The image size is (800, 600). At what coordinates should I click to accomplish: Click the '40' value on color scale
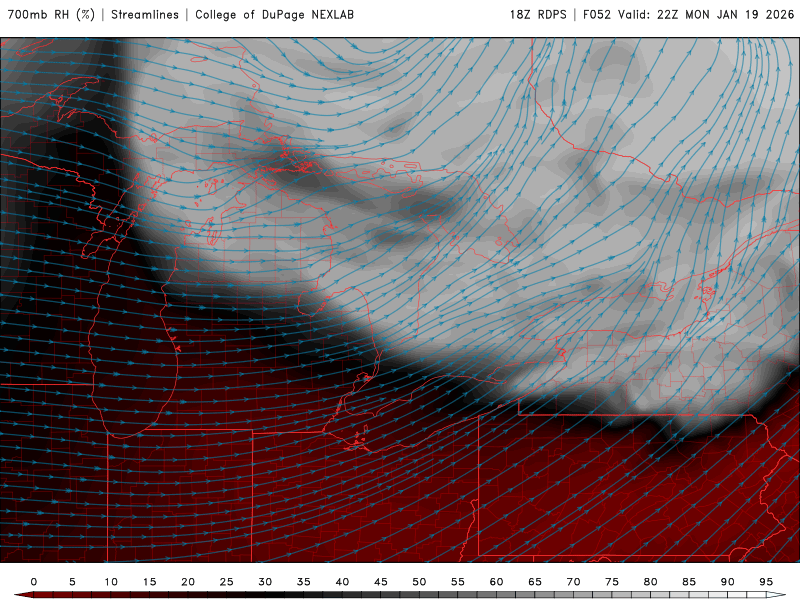[342, 582]
